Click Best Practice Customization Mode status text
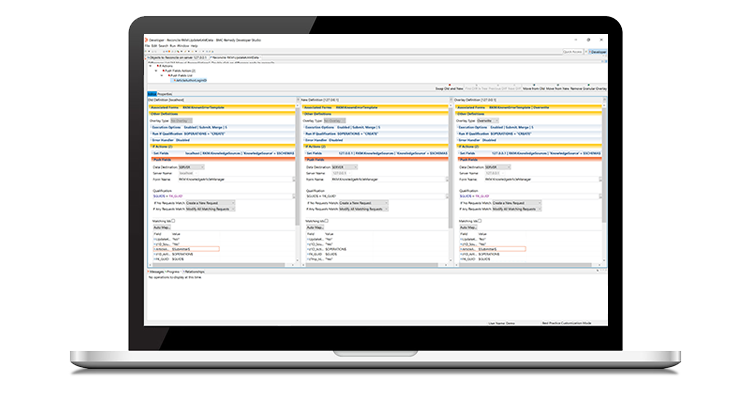The height and width of the screenshot is (400, 750). 566,323
